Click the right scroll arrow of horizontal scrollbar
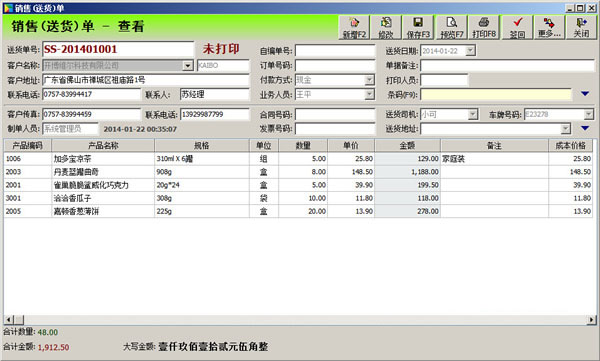The height and width of the screenshot is (361, 600). (x=592, y=320)
